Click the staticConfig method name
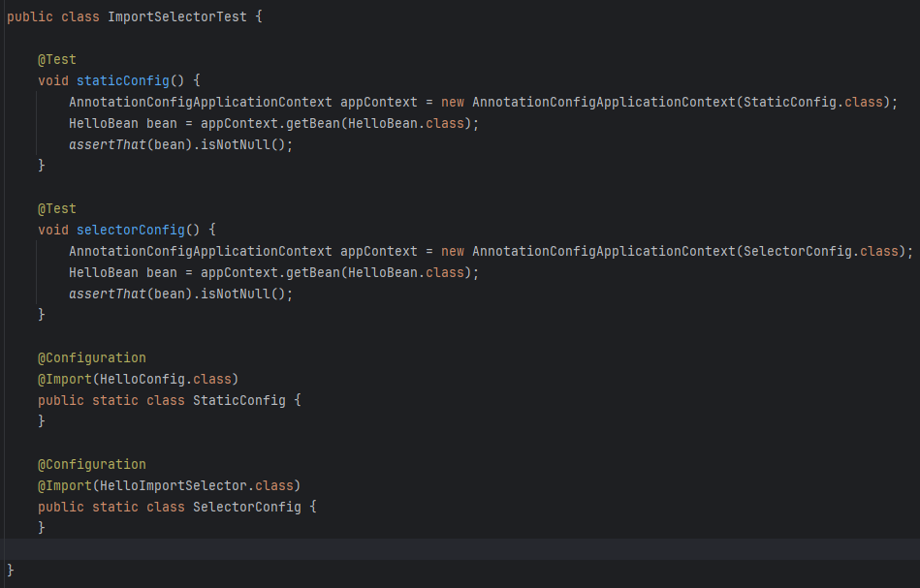920x588 pixels. [122, 81]
